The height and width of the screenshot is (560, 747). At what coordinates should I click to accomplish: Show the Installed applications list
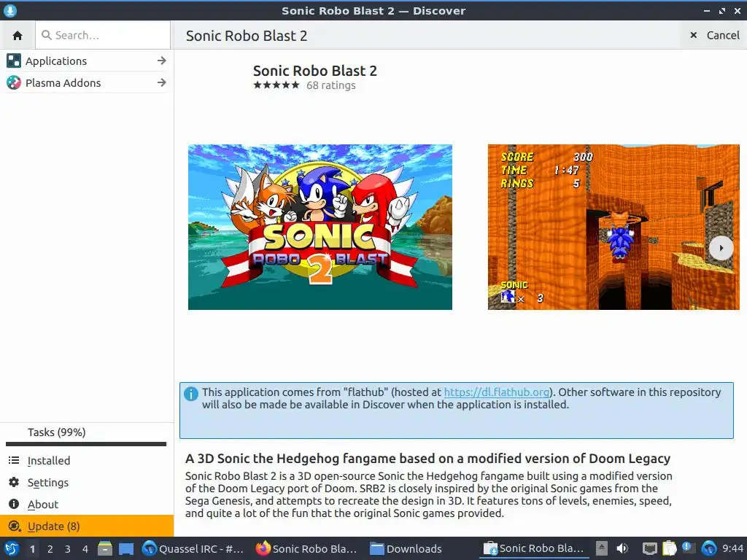(x=87, y=461)
